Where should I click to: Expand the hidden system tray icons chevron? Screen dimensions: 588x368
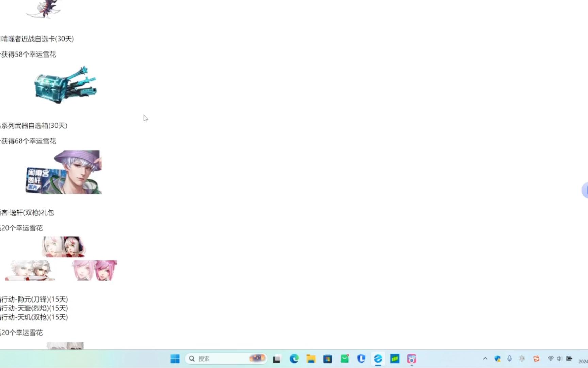485,358
